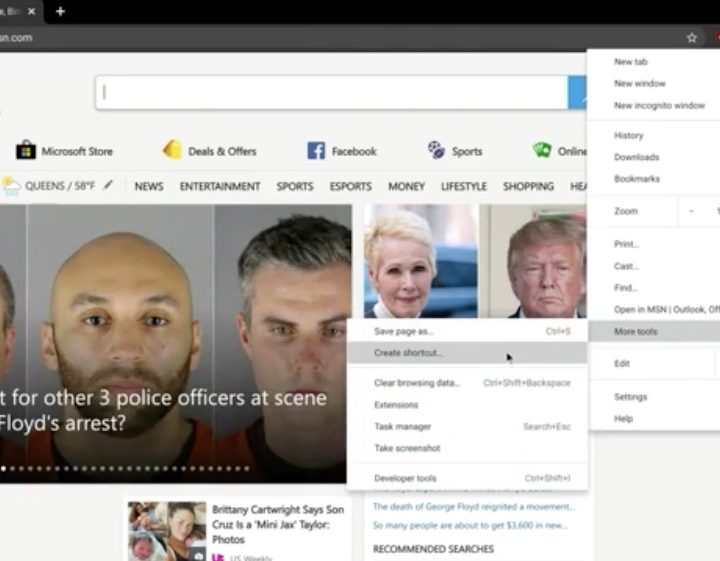
Task: Select first carousel slide dot
Action: (x=4, y=469)
